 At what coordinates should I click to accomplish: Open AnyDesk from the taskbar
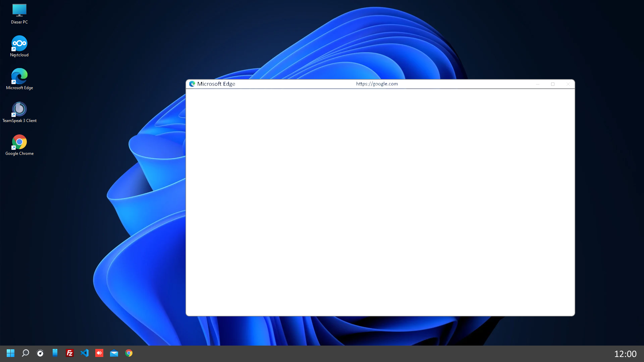click(99, 353)
